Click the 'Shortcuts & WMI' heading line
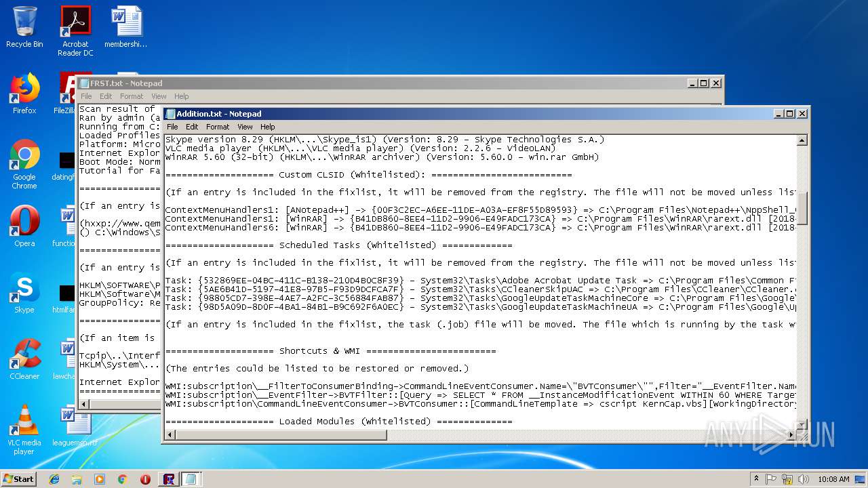 pos(331,351)
